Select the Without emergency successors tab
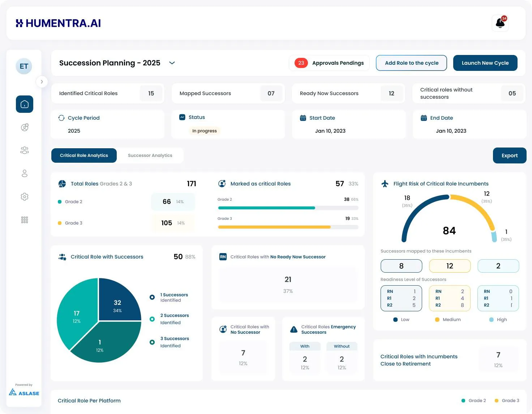The height and width of the screenshot is (414, 532). 342,346
